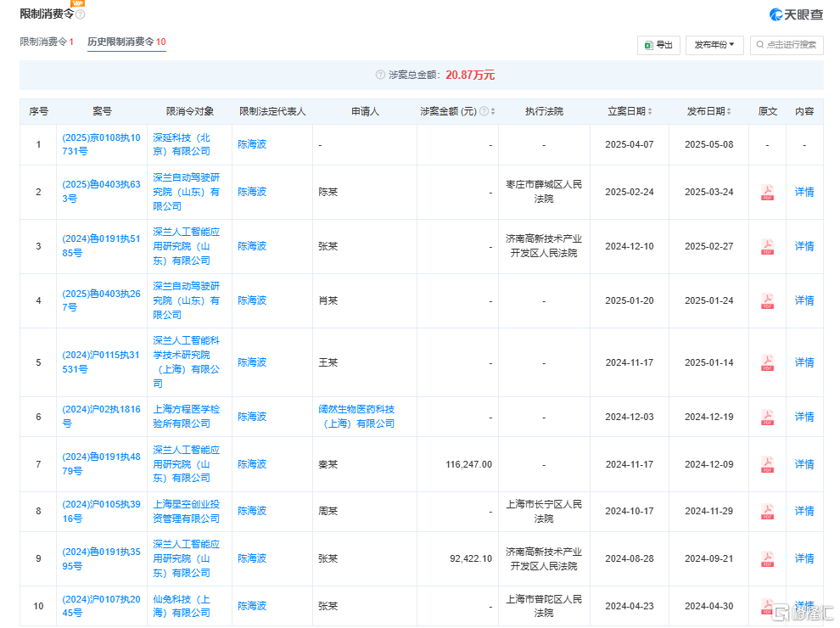Click the 点击进行搜索 search field
Screen dimensions: 840x628
[x=787, y=45]
